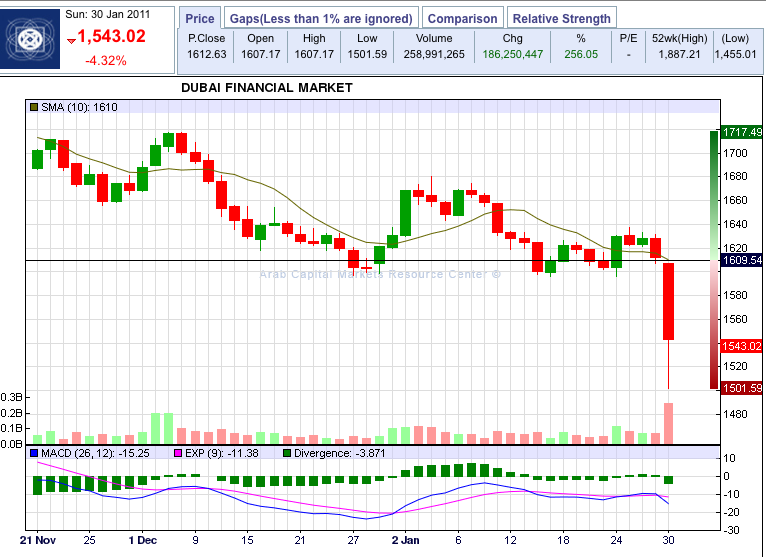Click the Open value 1607.17
766x557 pixels.
pyautogui.click(x=260, y=54)
